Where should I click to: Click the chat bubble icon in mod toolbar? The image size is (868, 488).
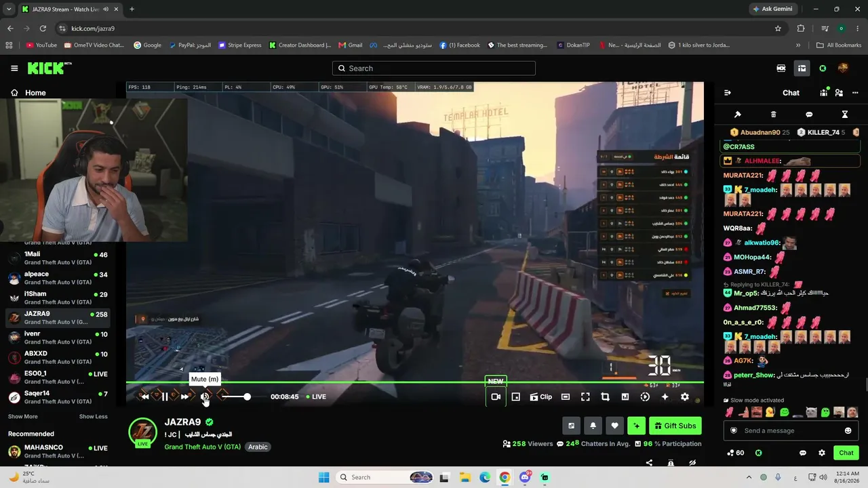click(x=809, y=115)
